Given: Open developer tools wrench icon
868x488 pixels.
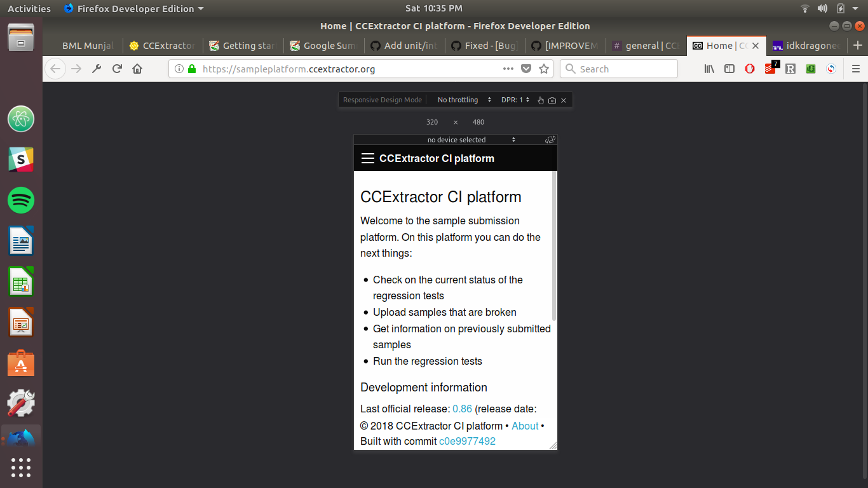Looking at the screenshot, I should [97, 69].
